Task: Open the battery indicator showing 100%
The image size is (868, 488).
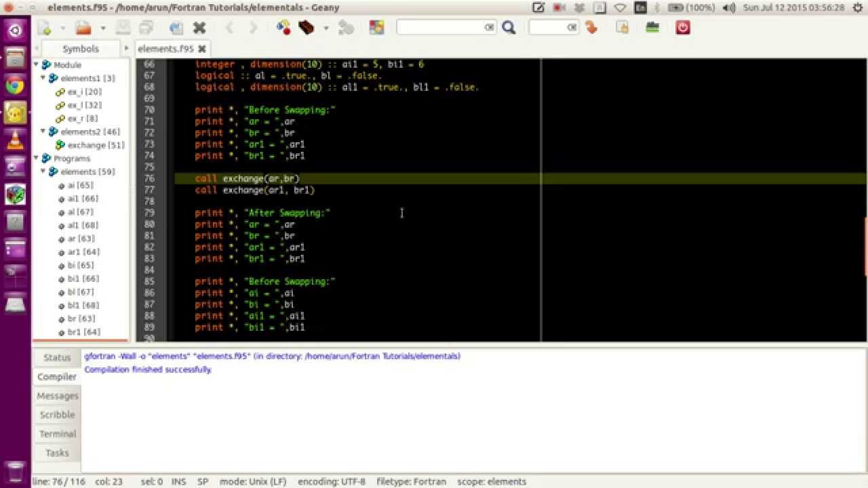Action: tap(691, 7)
